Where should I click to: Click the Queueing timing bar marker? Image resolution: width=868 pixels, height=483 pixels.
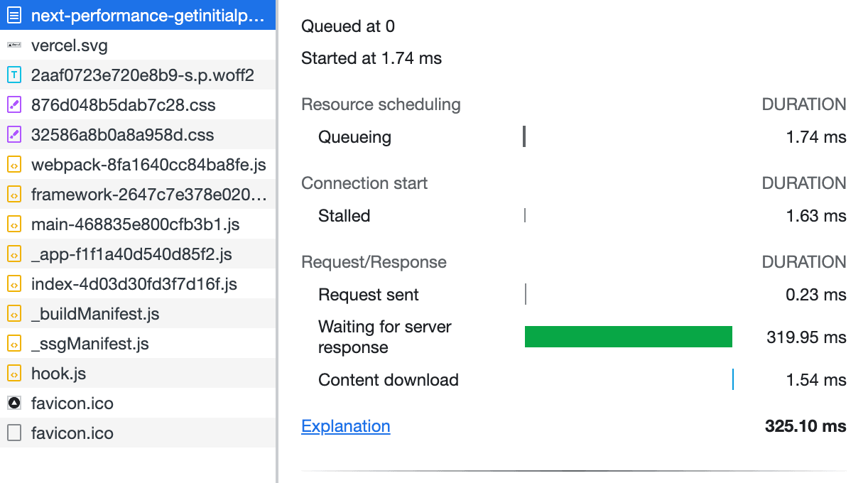tap(524, 136)
